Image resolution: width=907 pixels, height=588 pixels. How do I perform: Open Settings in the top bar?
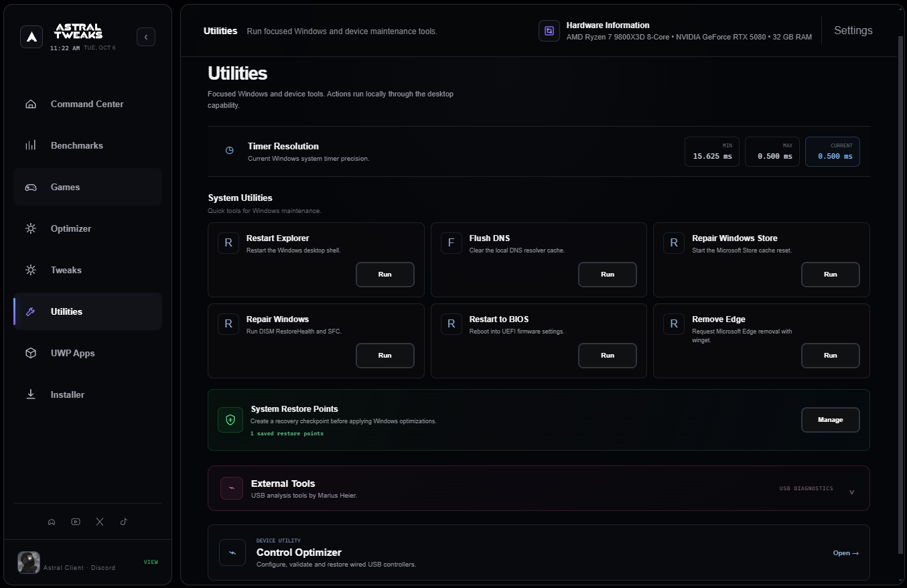pos(853,31)
